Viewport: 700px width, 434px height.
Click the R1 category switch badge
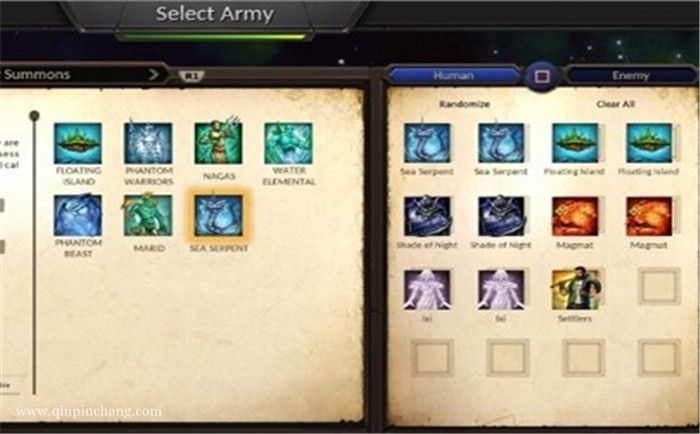(192, 76)
